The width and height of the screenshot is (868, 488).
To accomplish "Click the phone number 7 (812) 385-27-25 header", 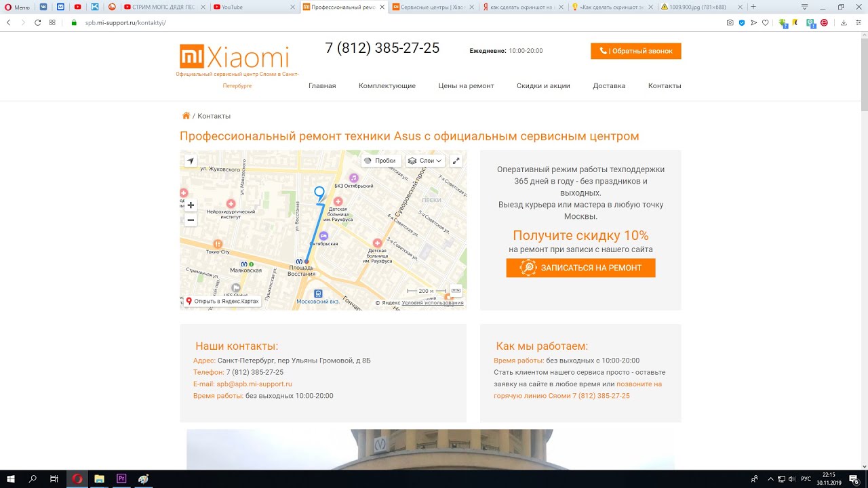I will (x=382, y=48).
